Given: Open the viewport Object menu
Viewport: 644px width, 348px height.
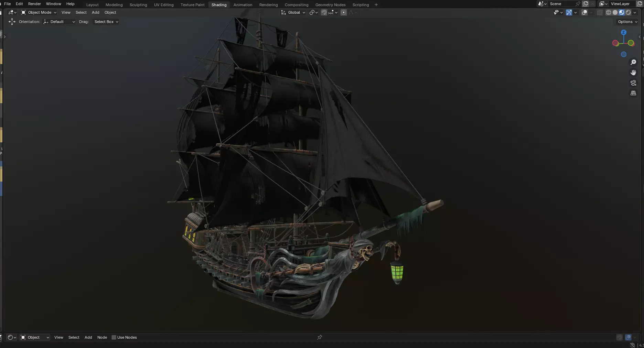Looking at the screenshot, I should (x=110, y=12).
